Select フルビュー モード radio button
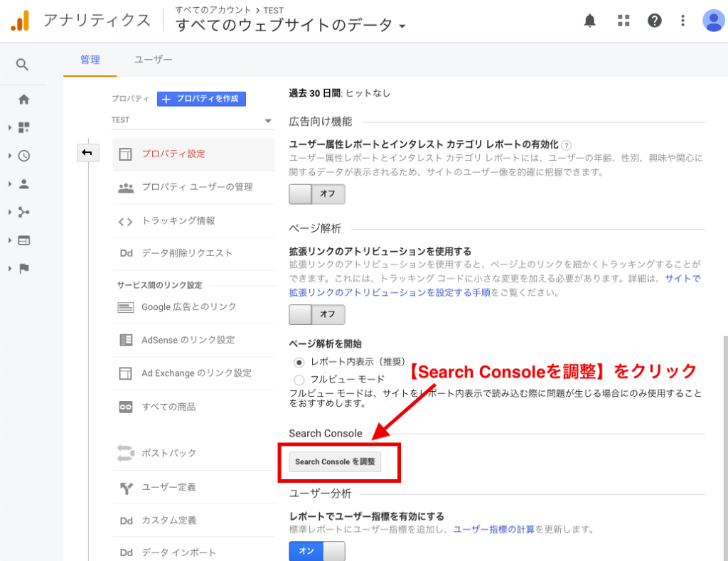This screenshot has height=561, width=728. (x=299, y=380)
